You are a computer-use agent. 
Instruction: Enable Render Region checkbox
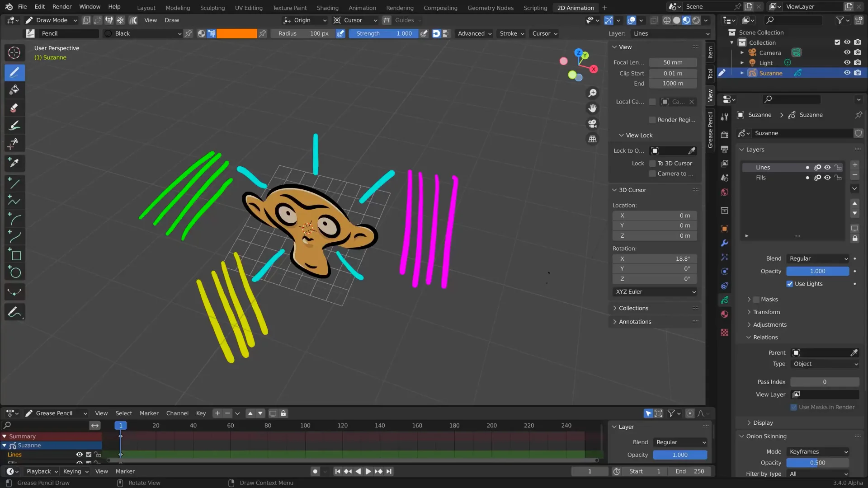652,120
